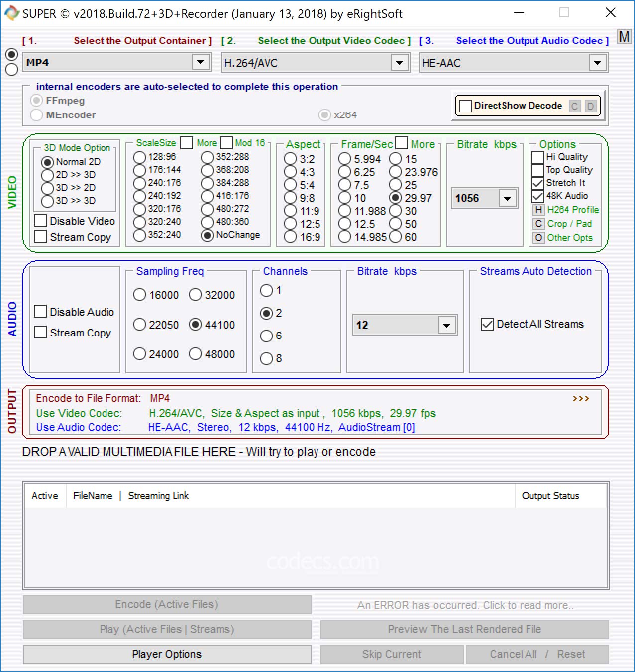Click the Streaming Link column header
Viewport: 635px width, 672px height.
point(159,495)
